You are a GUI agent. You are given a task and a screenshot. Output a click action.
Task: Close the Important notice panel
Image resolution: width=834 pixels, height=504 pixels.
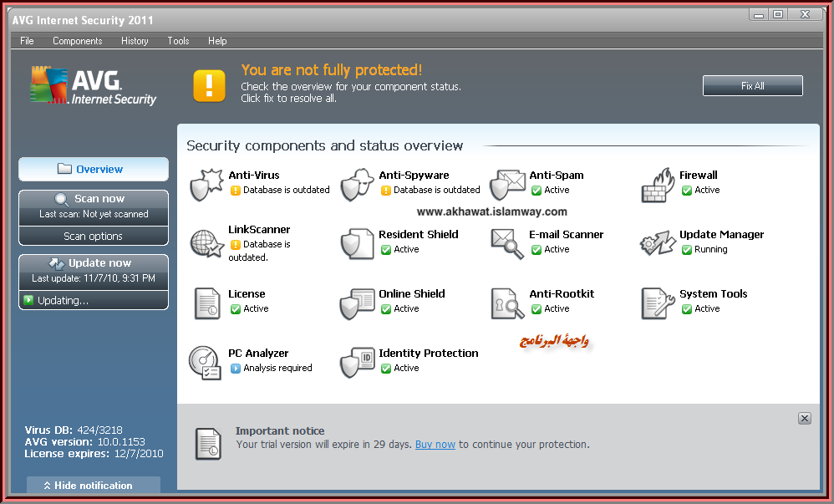coord(804,418)
